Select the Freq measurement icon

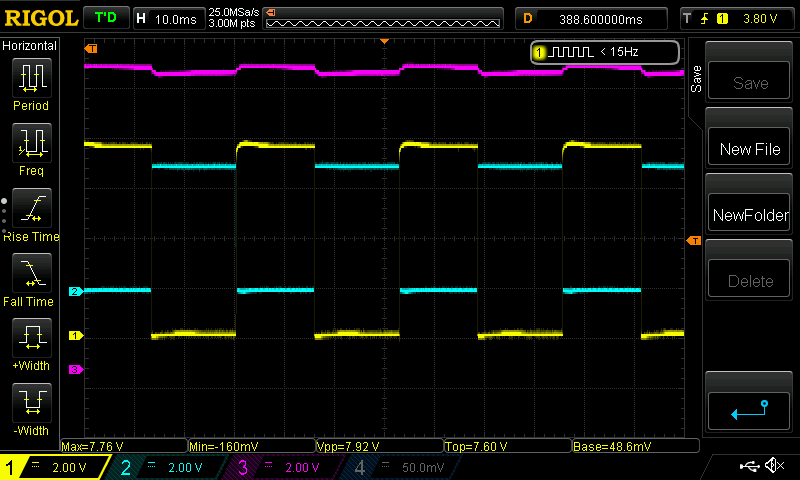coord(32,142)
